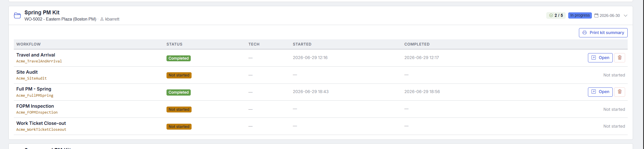The height and width of the screenshot is (149, 644).
Task: Delete the Travel and Arrival workflow
Action: click(619, 58)
